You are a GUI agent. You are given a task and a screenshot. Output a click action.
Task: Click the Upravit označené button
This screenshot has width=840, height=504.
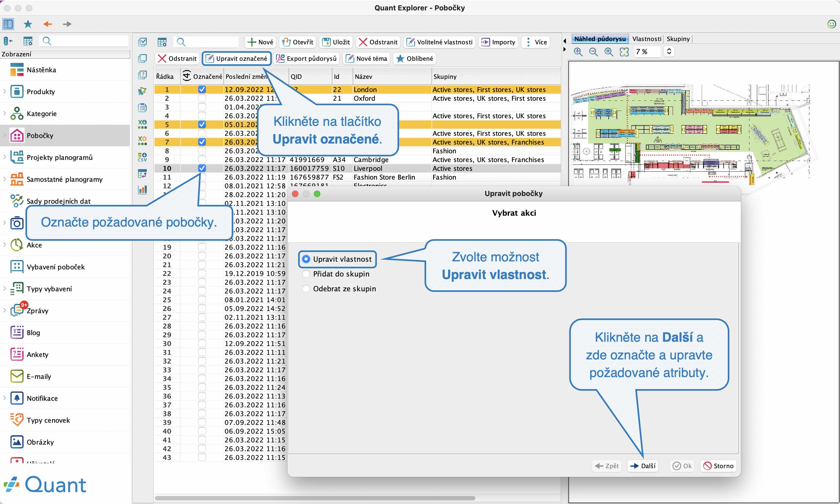[x=237, y=58]
